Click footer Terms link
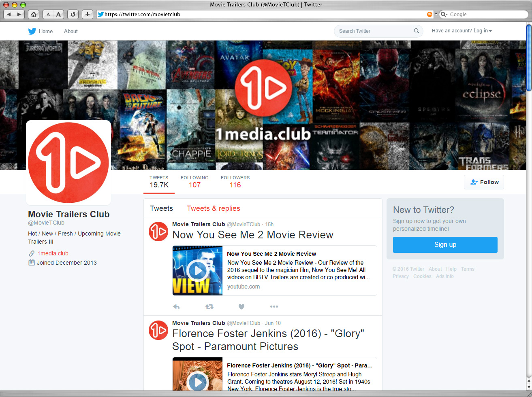The width and height of the screenshot is (532, 397). coord(468,269)
